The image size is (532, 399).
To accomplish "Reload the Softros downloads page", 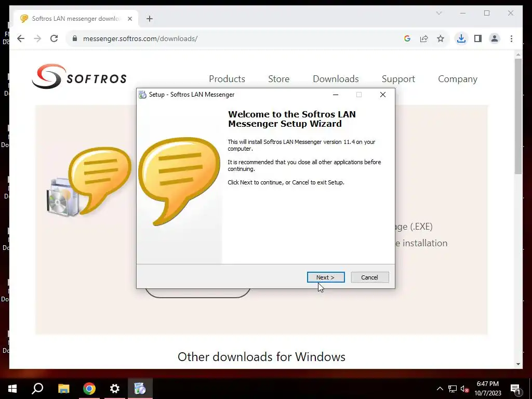I will 54,38.
